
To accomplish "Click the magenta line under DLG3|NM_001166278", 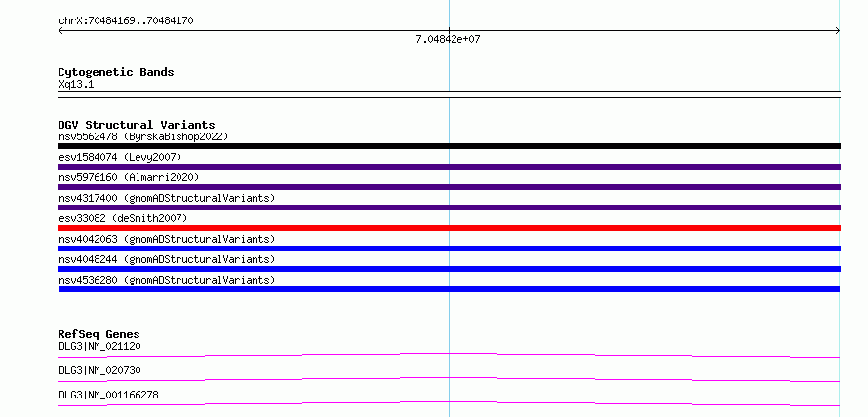I will tap(449, 403).
